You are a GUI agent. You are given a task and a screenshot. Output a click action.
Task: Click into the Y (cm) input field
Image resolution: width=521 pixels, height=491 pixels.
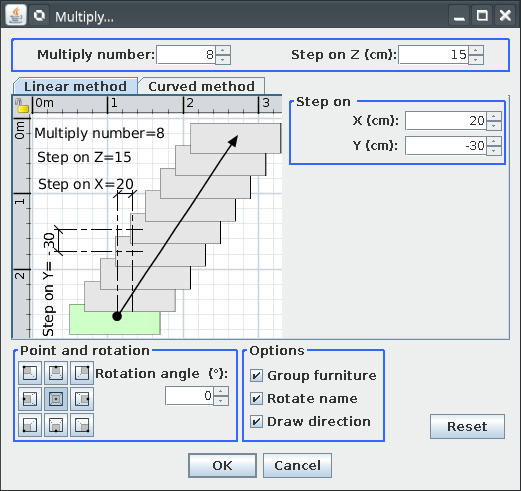click(446, 146)
